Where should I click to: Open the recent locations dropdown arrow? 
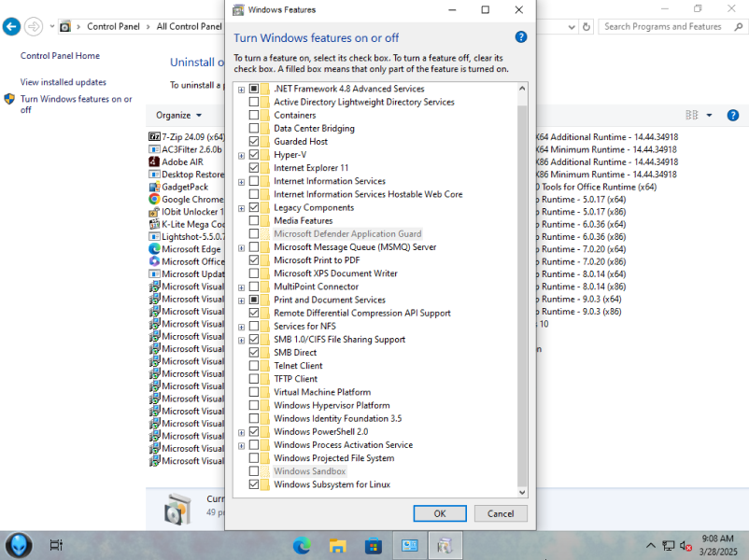click(52, 26)
